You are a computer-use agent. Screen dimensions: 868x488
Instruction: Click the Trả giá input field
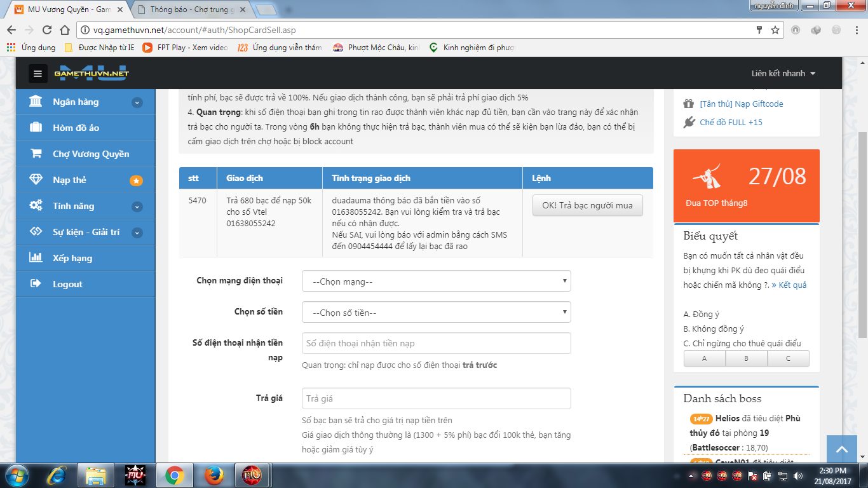pyautogui.click(x=436, y=398)
